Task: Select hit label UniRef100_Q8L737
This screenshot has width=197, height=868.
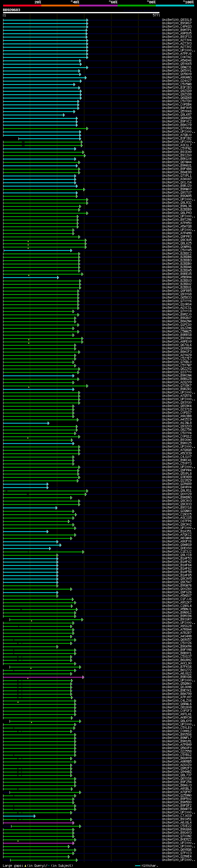Action: point(177,775)
